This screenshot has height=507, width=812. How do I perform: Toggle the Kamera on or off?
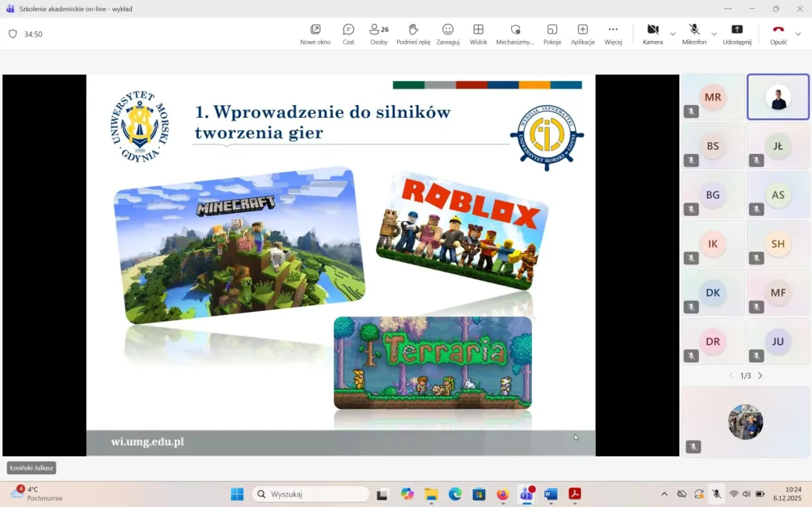pos(653,34)
